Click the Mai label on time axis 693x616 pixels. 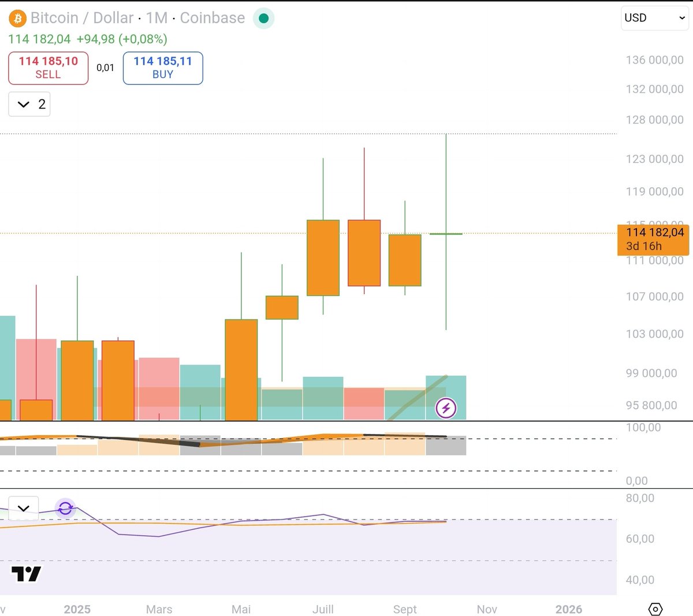(x=241, y=609)
